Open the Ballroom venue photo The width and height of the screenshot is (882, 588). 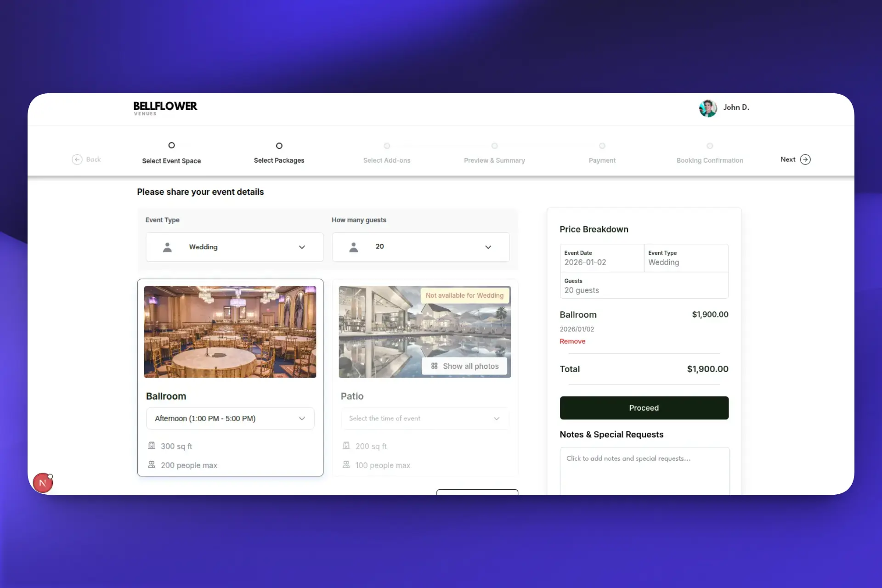pyautogui.click(x=230, y=332)
